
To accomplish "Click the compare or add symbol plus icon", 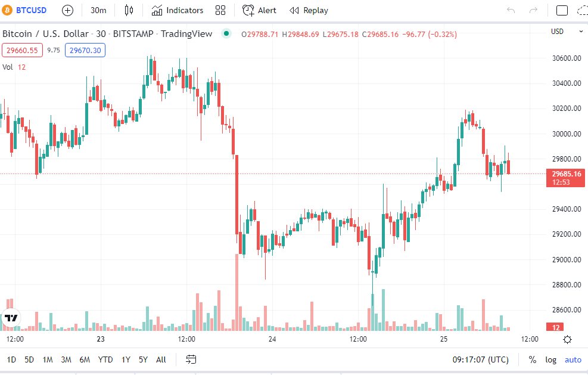I will (x=68, y=10).
